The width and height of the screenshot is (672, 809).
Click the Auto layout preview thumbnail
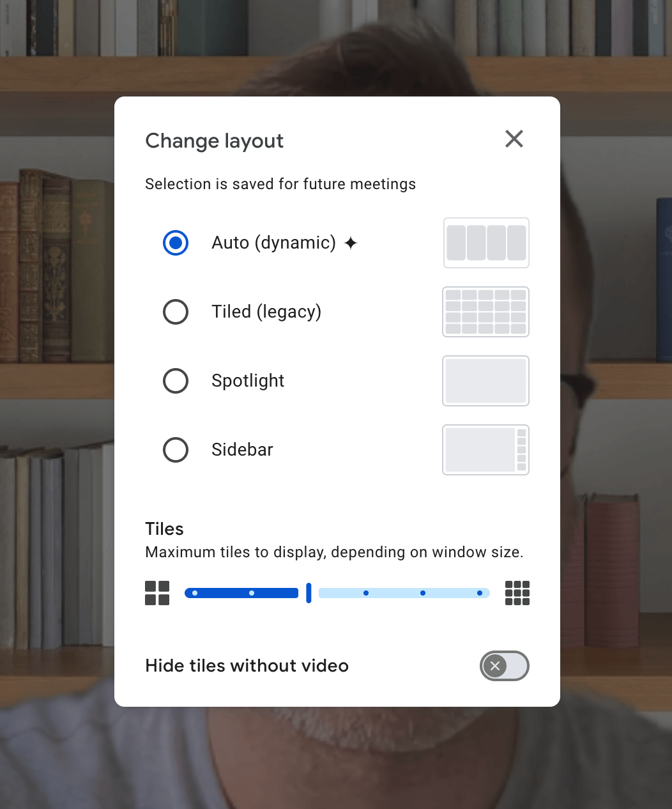485,243
